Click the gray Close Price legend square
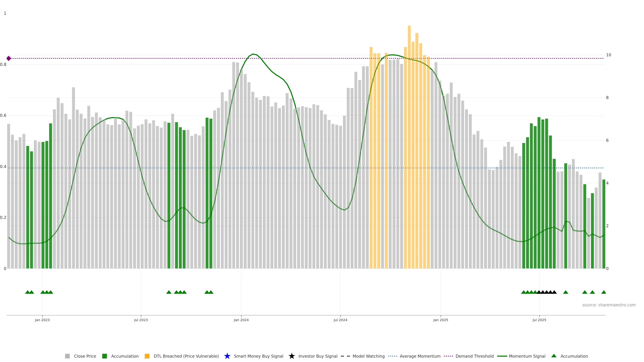Screen dimensions: 644x362 (67, 356)
